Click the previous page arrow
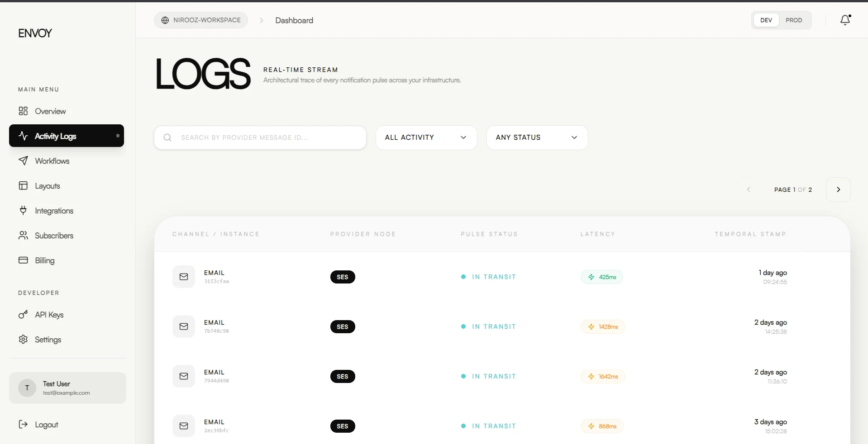Viewport: 868px width, 444px height. (749, 189)
